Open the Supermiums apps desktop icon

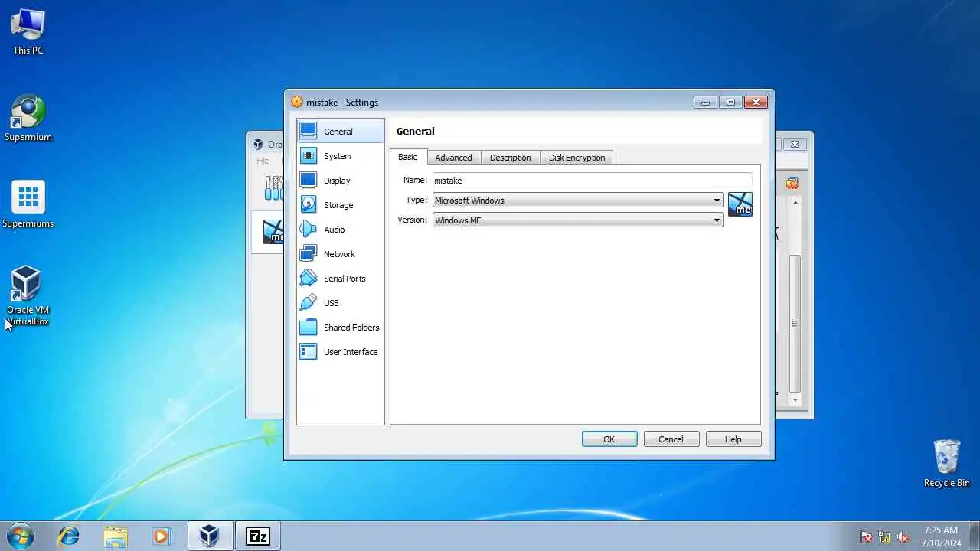coord(28,204)
